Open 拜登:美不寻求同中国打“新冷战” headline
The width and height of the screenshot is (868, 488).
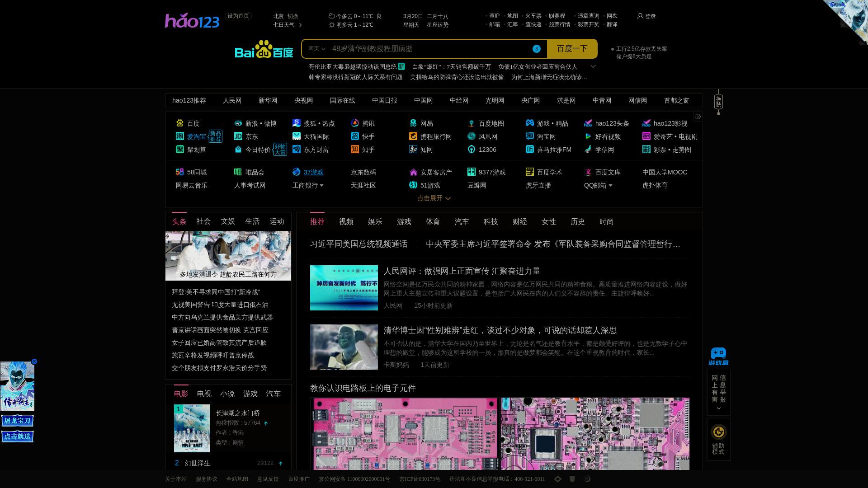[x=216, y=292]
